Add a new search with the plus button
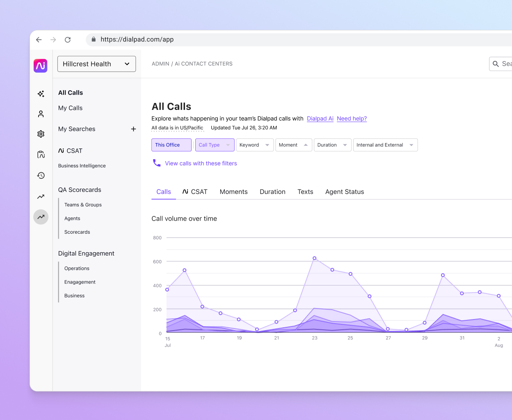The height and width of the screenshot is (420, 512). [133, 129]
